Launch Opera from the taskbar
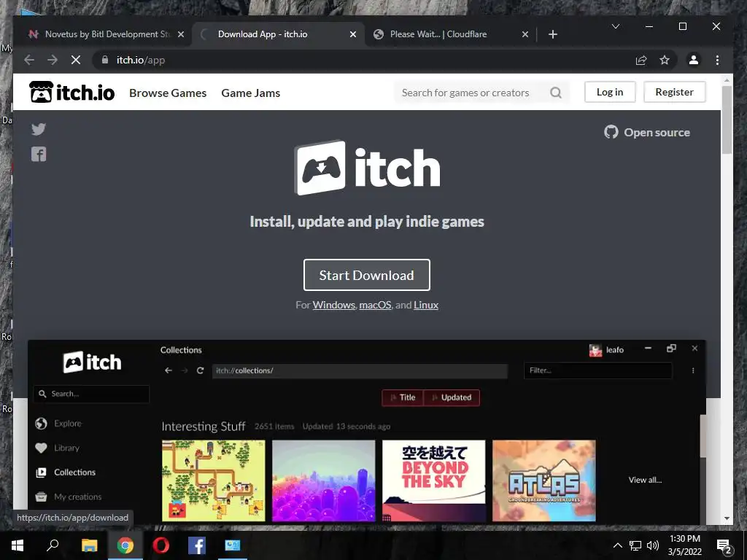The width and height of the screenshot is (747, 560). (x=161, y=545)
